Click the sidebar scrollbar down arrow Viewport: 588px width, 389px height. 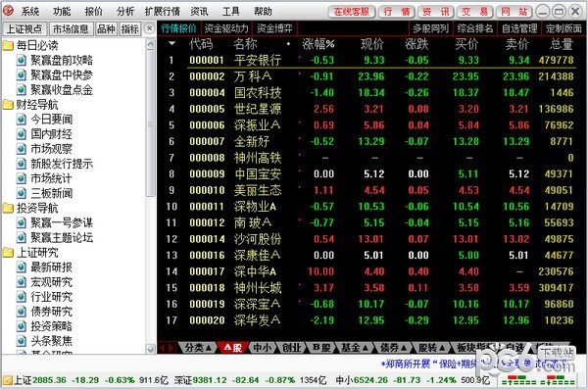click(150, 349)
